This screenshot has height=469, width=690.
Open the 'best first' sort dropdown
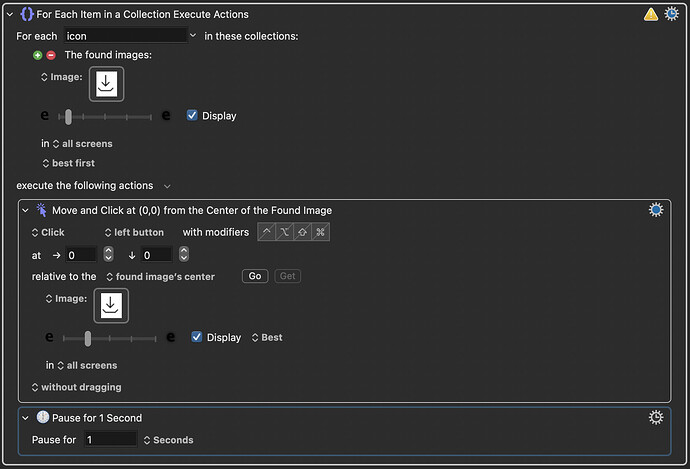[72, 162]
